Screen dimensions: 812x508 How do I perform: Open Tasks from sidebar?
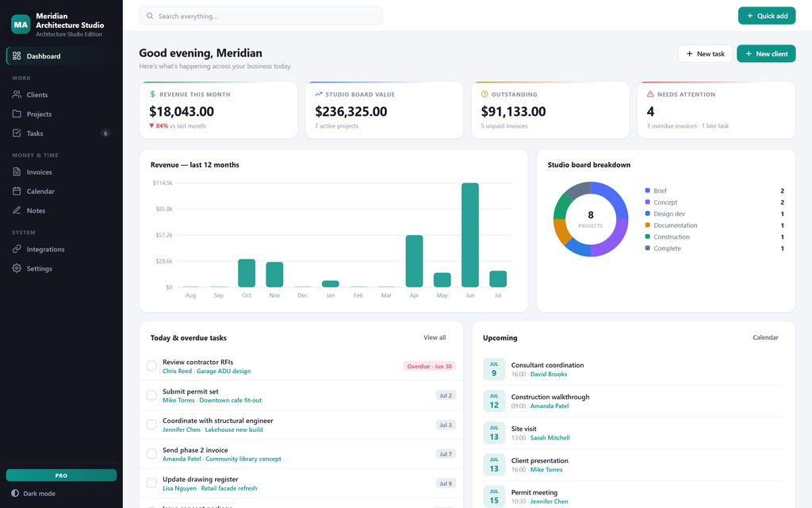click(61, 133)
